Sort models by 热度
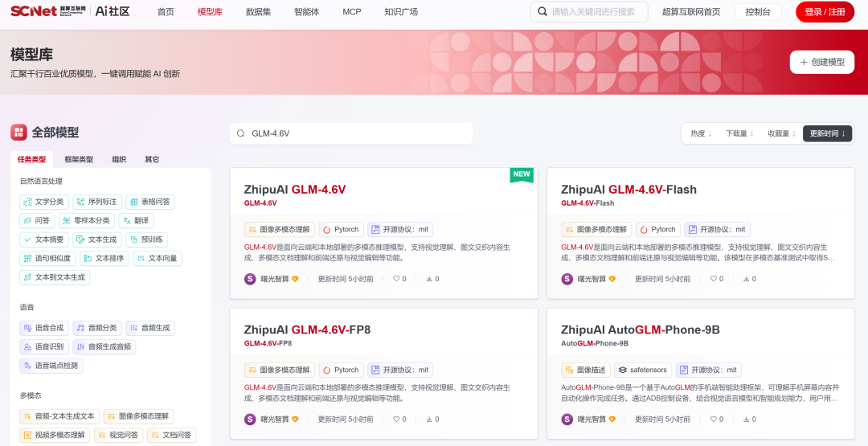 701,133
